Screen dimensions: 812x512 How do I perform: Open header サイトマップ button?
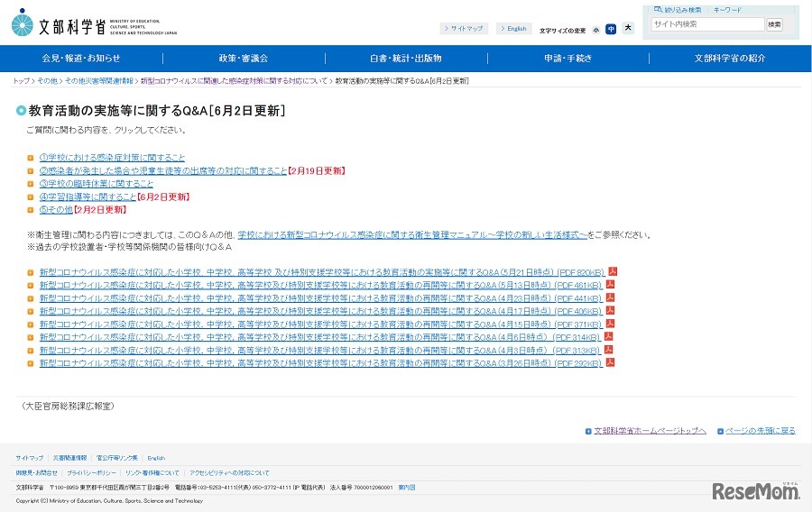click(x=464, y=29)
